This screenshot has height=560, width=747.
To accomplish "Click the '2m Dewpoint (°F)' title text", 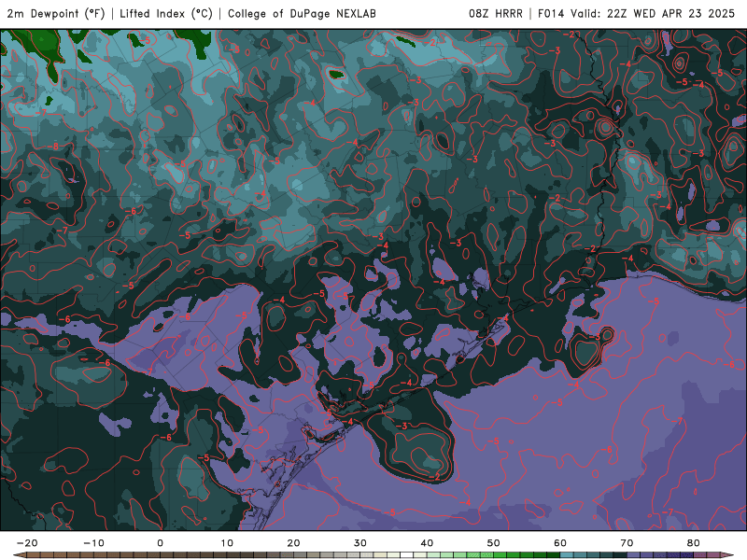I will [x=56, y=13].
